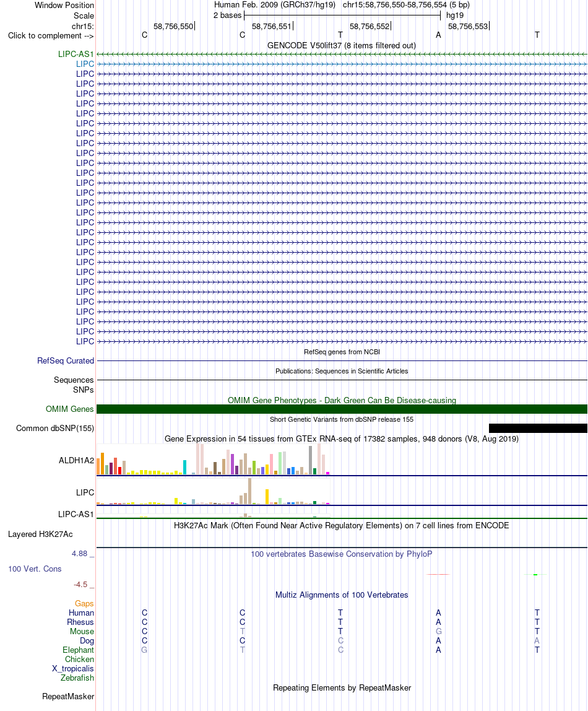Open 'OMIM Gene Phenotypes' track title
Viewport: 588px width, 711px height.
[x=342, y=400]
